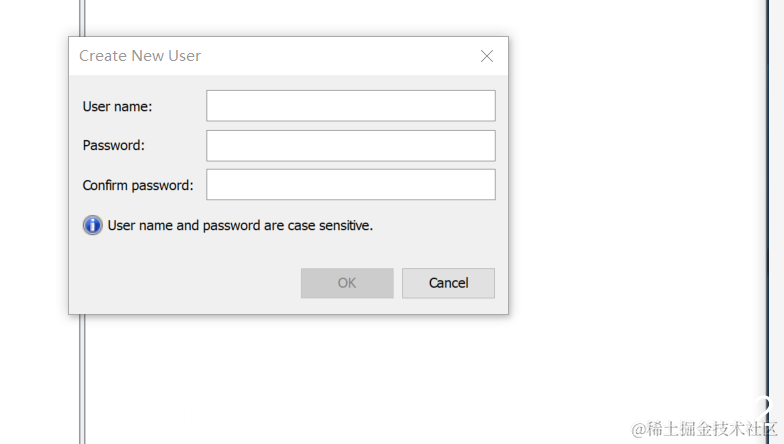Screen dimensions: 784x444
Task: Select the Confirm password text field
Action: pos(350,184)
